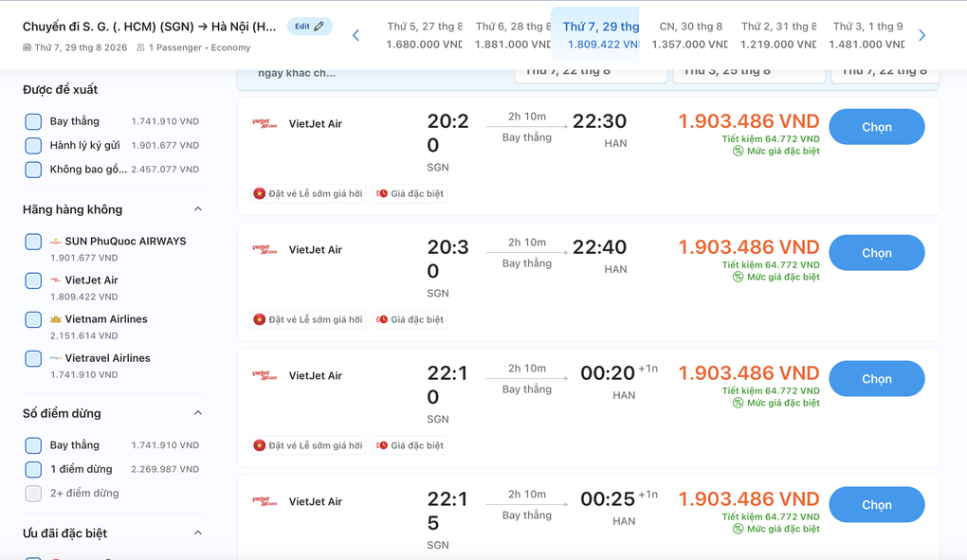Choose the 20:30 VietJet Air flight

point(876,253)
